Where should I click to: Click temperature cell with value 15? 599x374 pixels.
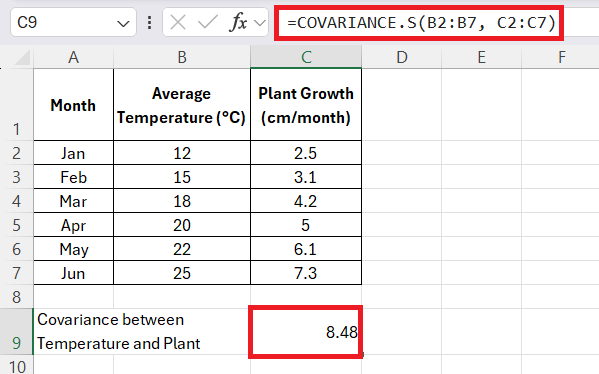(x=182, y=177)
